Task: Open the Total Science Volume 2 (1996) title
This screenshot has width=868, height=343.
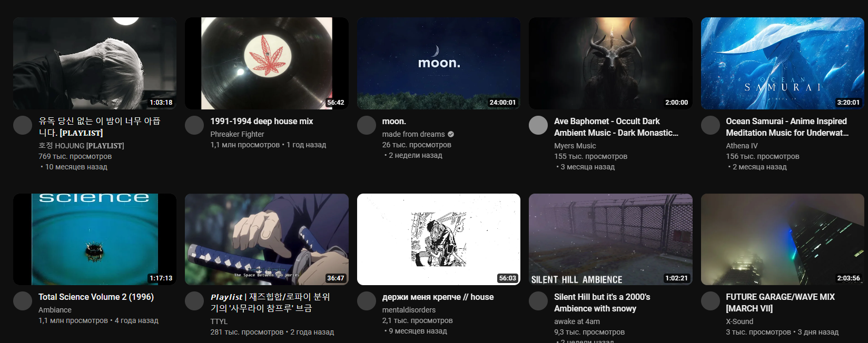Action: point(96,297)
